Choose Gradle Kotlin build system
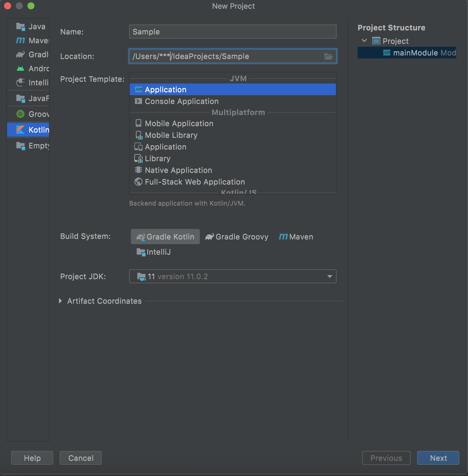Screen dimensions: 468x476 165,237
